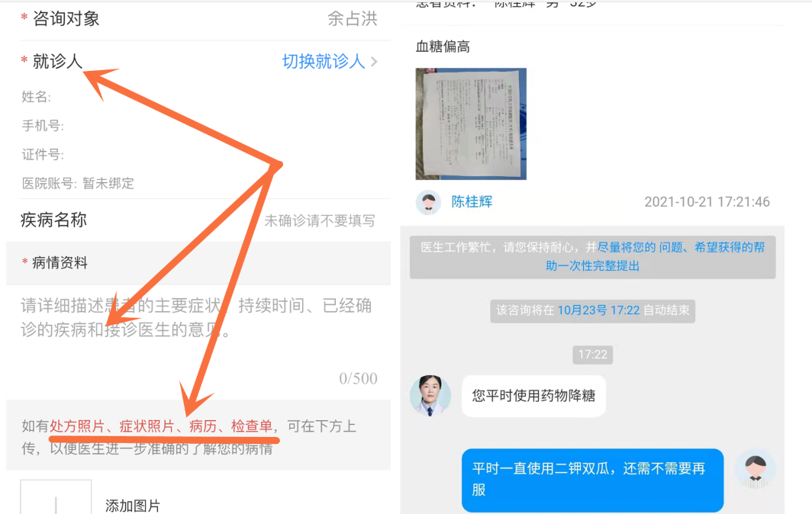812x514 pixels.
Task: Open the 咨询对象 value 余占洪
Action: click(x=352, y=19)
